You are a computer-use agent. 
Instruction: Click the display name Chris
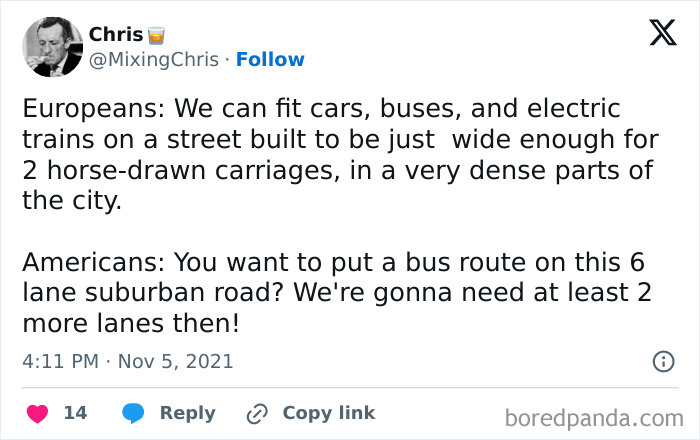tap(116, 35)
